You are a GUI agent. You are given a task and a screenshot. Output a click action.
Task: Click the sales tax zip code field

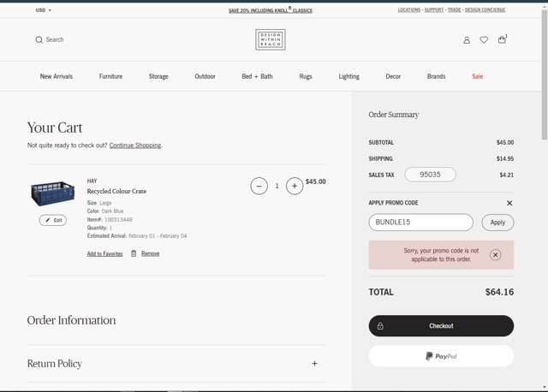coord(430,175)
